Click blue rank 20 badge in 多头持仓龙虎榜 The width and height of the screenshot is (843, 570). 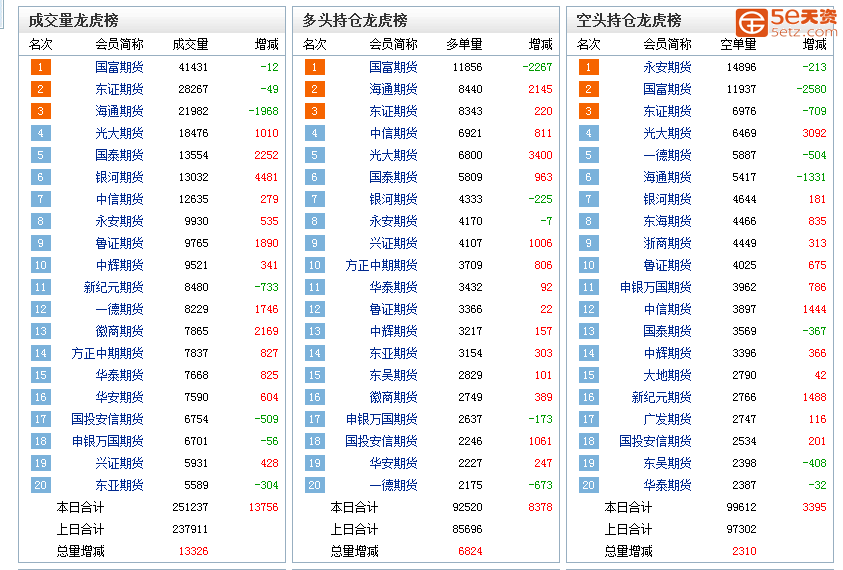[x=314, y=485]
